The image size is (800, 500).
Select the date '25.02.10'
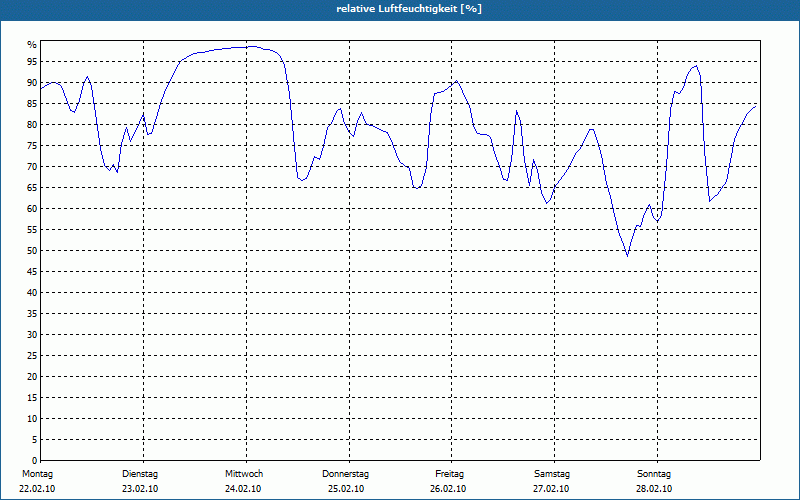[346, 489]
